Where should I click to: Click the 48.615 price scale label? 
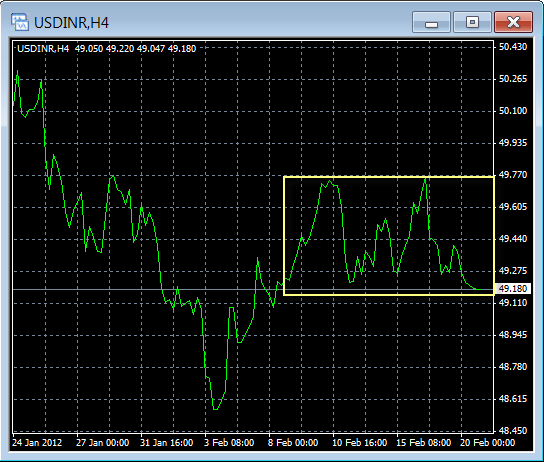click(x=513, y=399)
